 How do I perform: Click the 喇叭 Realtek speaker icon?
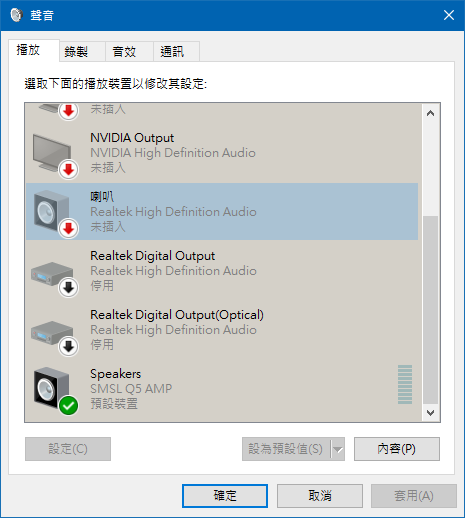click(x=53, y=212)
